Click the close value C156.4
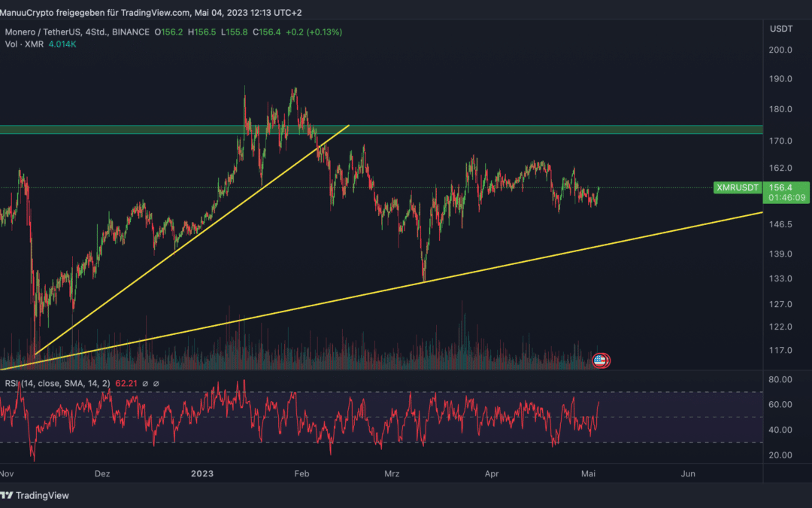Viewport: 812px width, 508px height. point(266,32)
